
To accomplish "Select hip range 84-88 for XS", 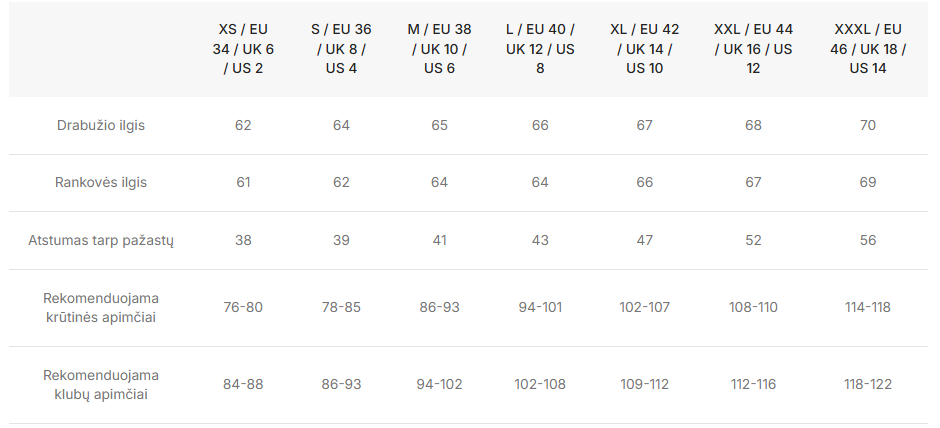I will pos(243,384).
